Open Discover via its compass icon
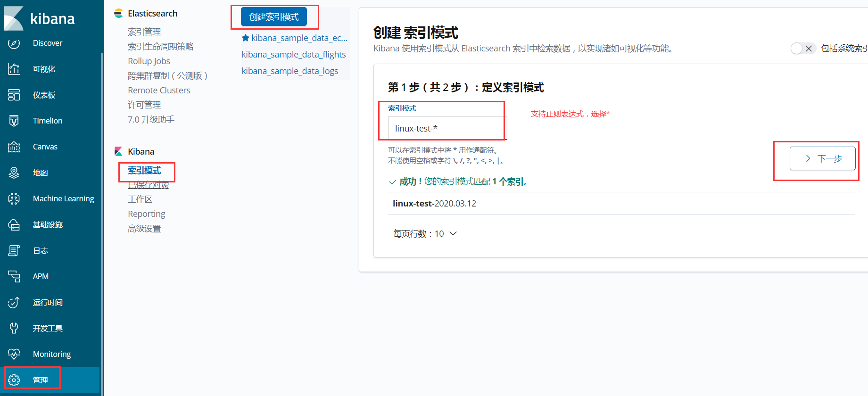 (14, 43)
